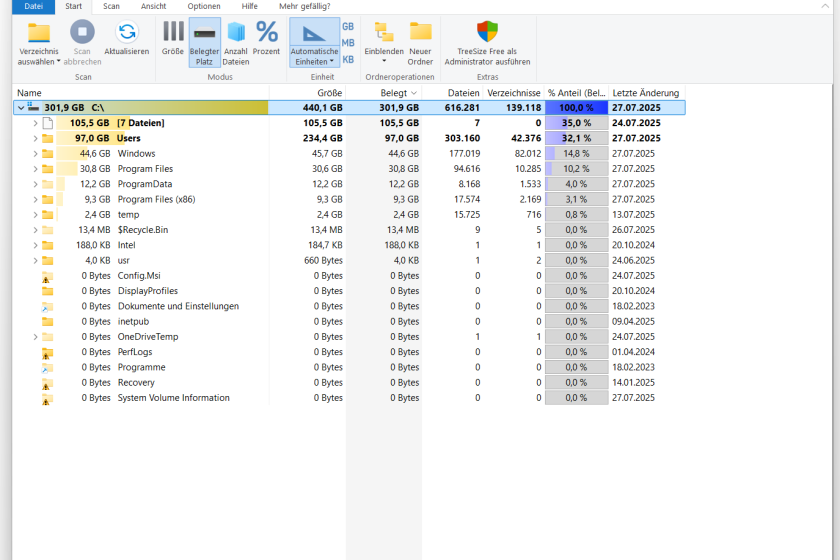Expand the Users folder
The width and height of the screenshot is (840, 560).
point(35,138)
